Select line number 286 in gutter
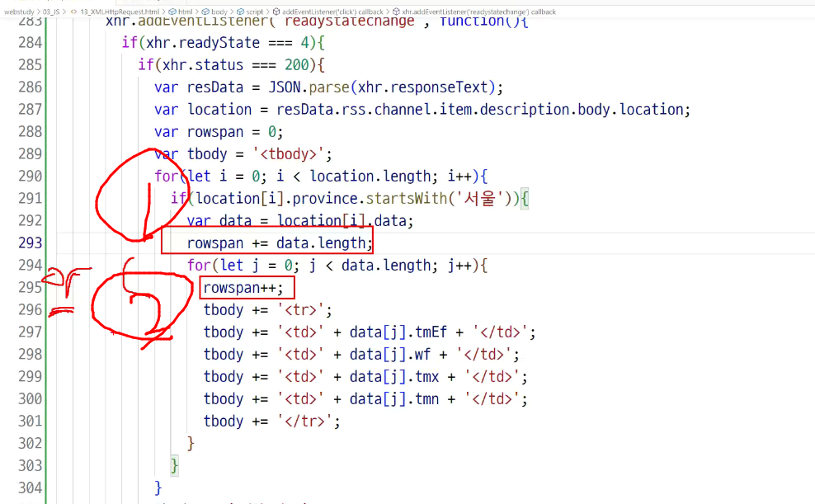815x504 pixels. (31, 87)
